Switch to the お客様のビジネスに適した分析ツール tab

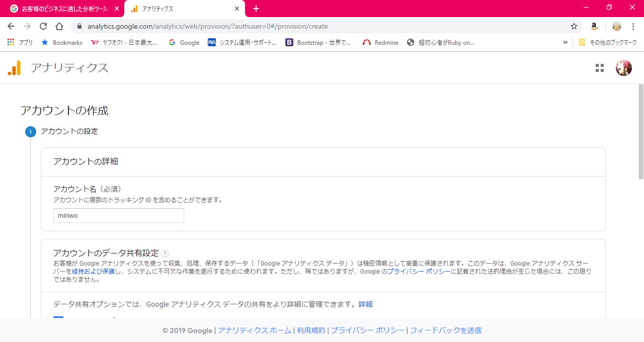(60, 8)
